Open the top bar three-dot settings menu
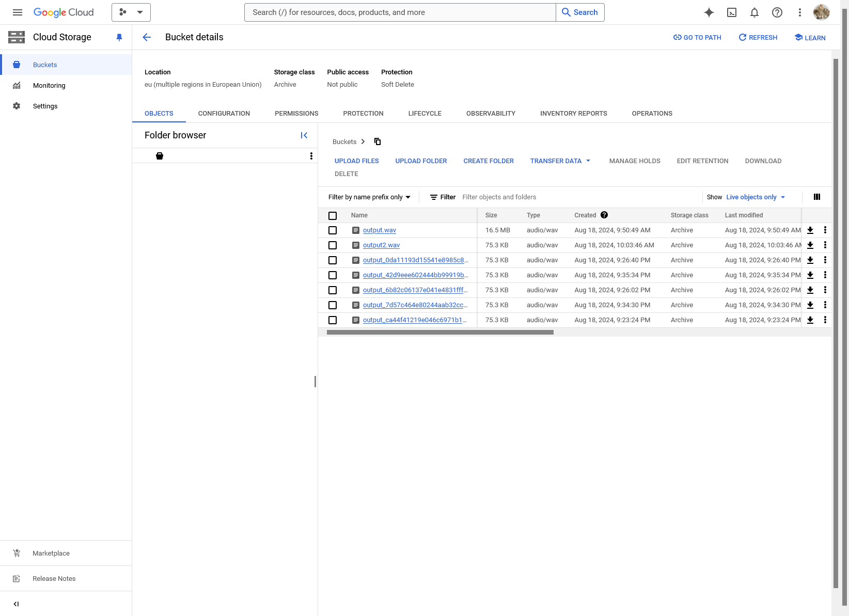Image resolution: width=849 pixels, height=616 pixels. pyautogui.click(x=800, y=12)
